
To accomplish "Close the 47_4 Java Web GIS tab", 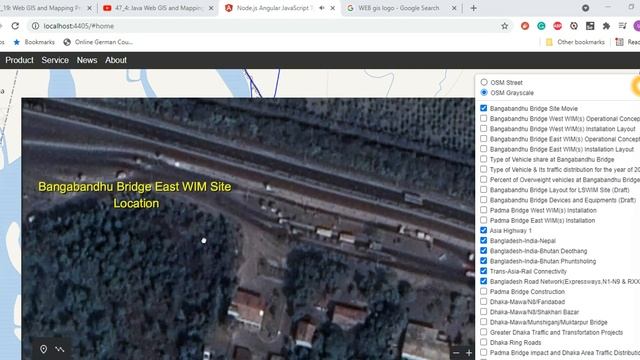I will point(211,8).
